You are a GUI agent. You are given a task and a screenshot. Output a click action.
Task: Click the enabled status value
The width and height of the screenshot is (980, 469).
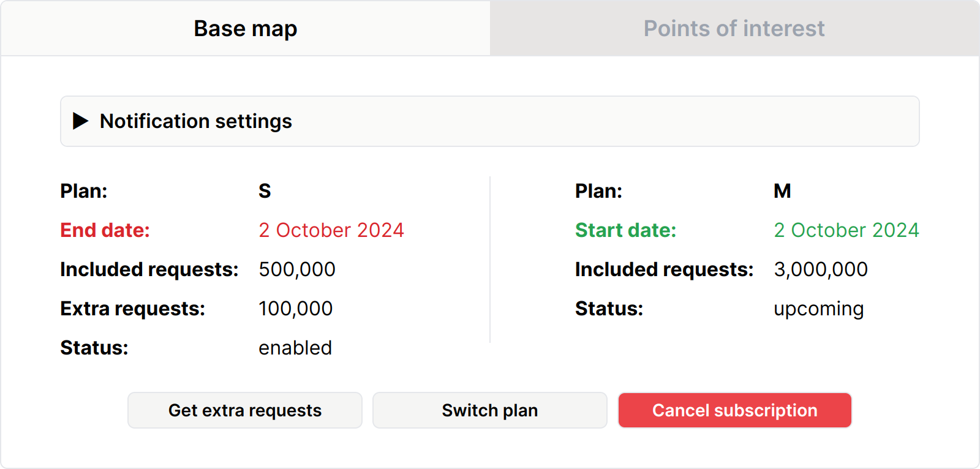tap(295, 348)
